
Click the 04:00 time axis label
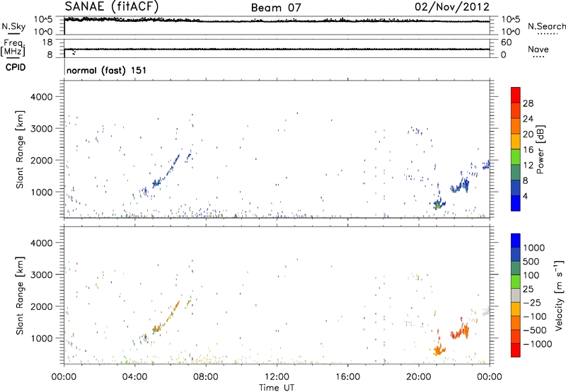135,376
